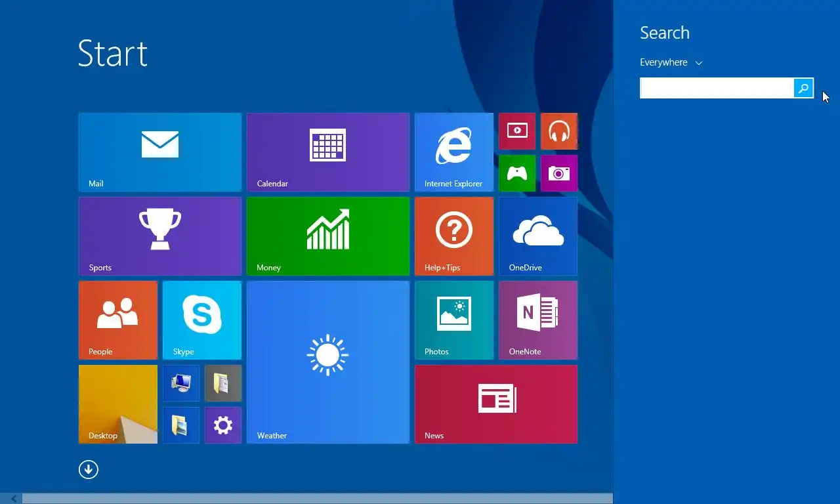The image size is (840, 504).
Task: Click the Search text input box
Action: [x=717, y=88]
